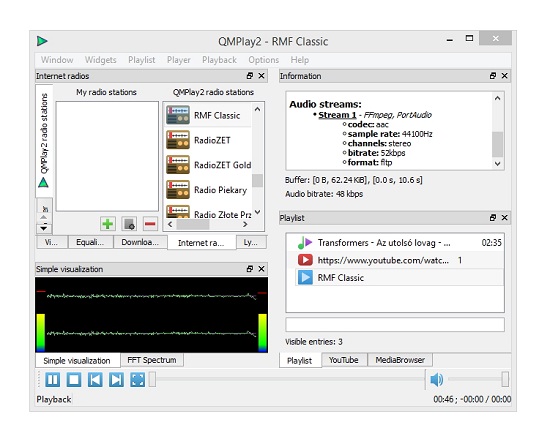Stop playback with the stop button
Viewport: 550px width, 436px height.
click(74, 380)
